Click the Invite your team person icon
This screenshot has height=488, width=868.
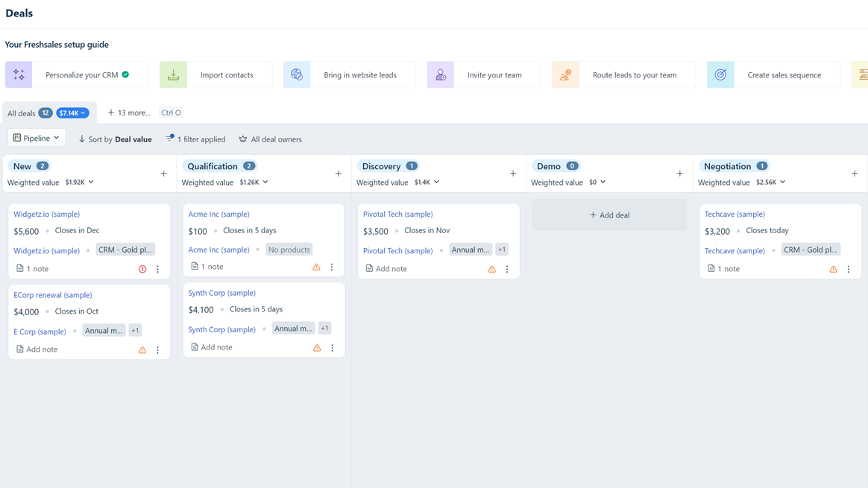click(441, 75)
